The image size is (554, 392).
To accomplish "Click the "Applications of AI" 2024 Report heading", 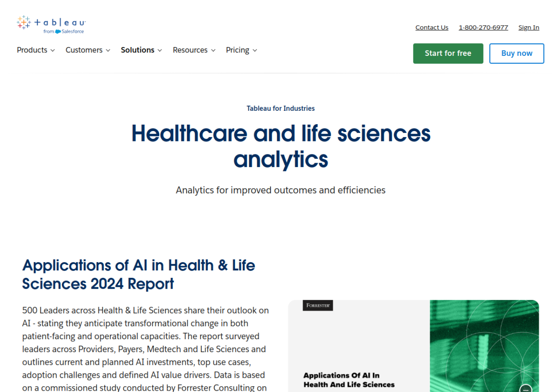I will pos(138,274).
